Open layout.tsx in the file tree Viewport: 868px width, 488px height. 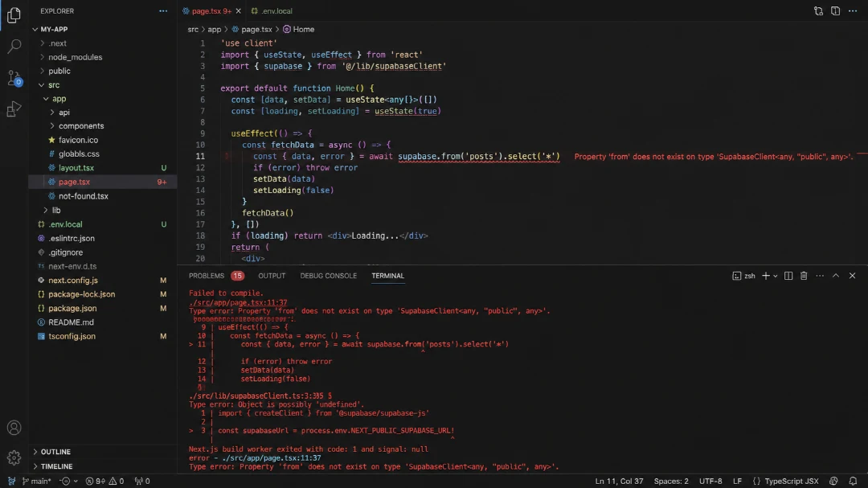click(x=76, y=168)
